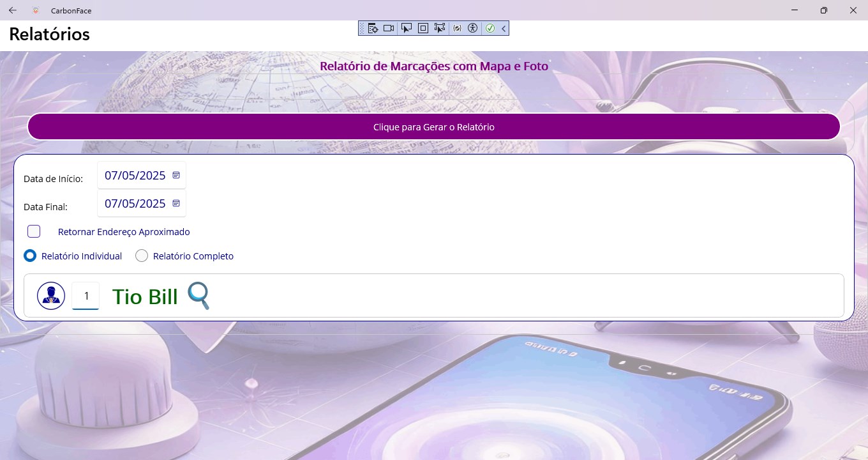Viewport: 868px width, 460px height.
Task: Click Clique para Gerar o Relatório button
Action: pos(434,126)
